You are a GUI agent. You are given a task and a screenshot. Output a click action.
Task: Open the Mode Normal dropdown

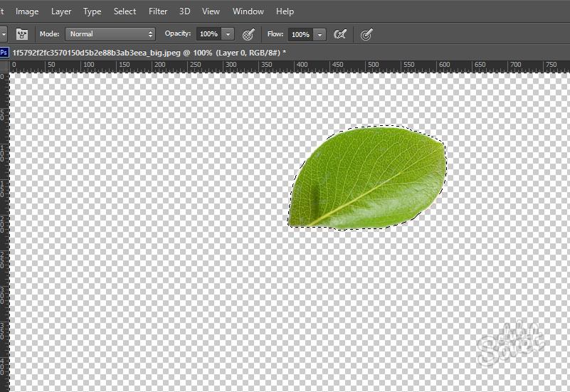[x=110, y=34]
